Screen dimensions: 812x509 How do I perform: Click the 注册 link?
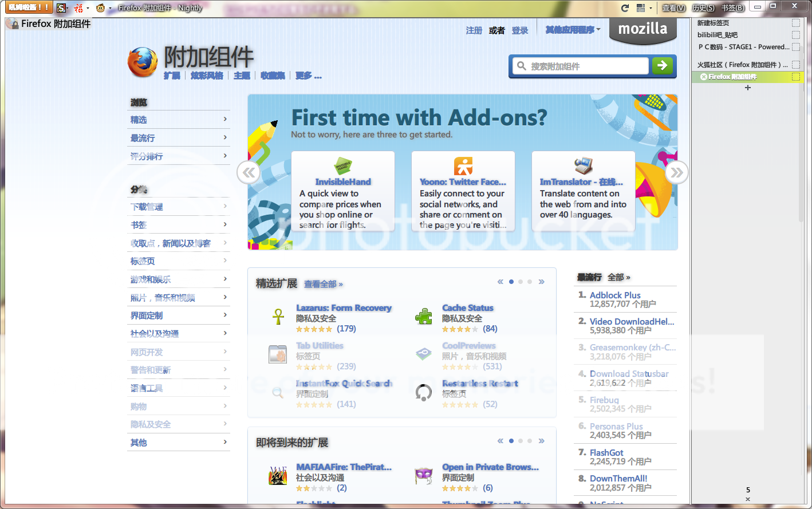(474, 30)
